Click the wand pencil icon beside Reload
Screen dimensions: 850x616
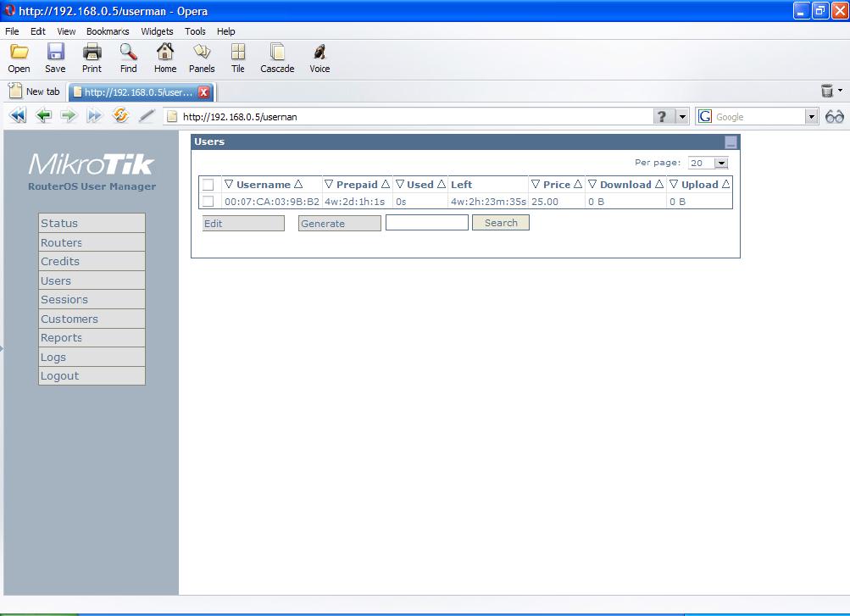147,115
